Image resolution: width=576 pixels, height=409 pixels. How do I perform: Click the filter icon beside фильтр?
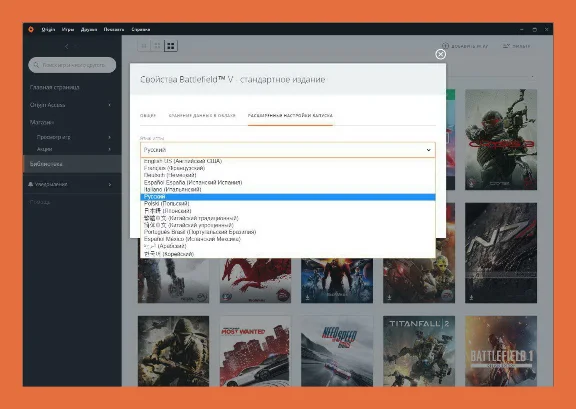click(506, 46)
